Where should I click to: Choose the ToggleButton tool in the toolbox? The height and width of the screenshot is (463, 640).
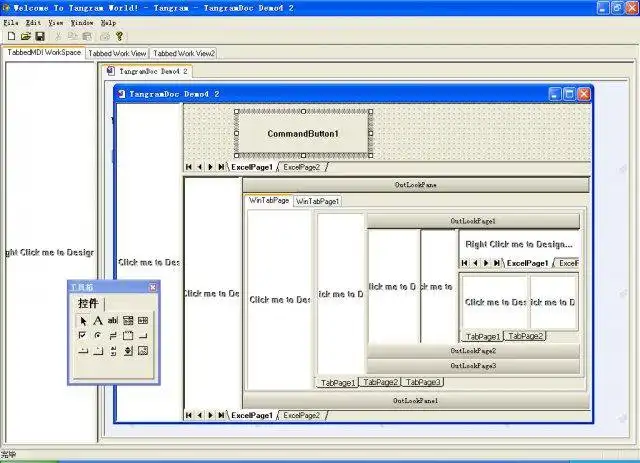113,336
